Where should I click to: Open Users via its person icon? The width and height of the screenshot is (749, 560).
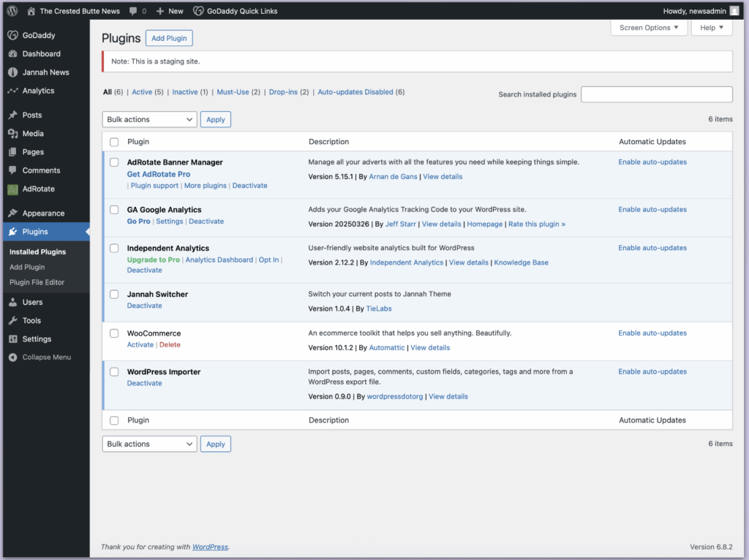pyautogui.click(x=12, y=303)
